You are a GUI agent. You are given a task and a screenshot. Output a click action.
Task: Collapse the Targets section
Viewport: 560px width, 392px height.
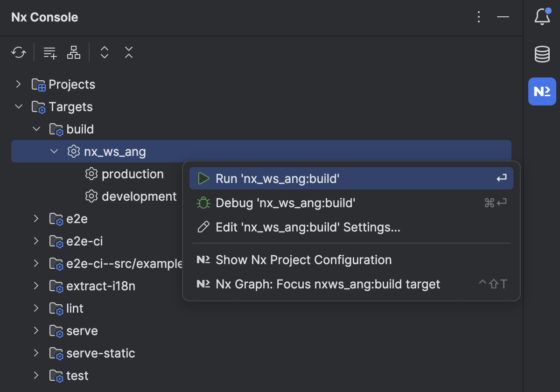click(x=18, y=106)
